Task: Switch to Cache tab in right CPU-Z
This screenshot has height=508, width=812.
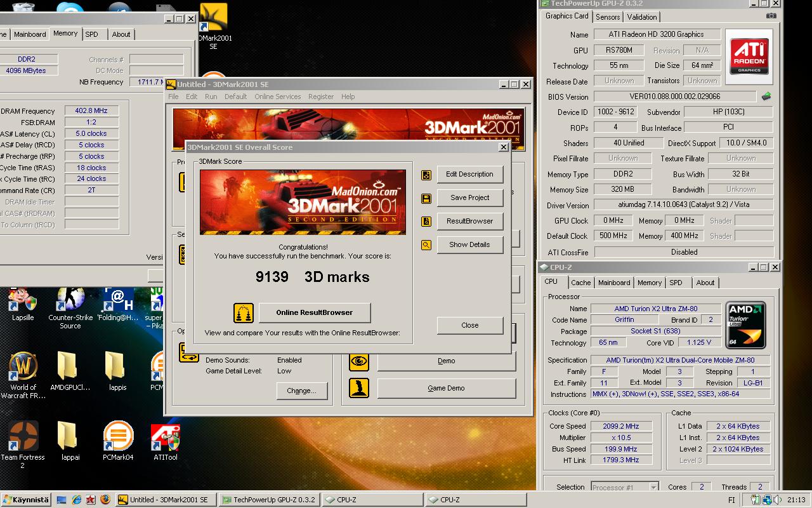Action: (x=580, y=283)
